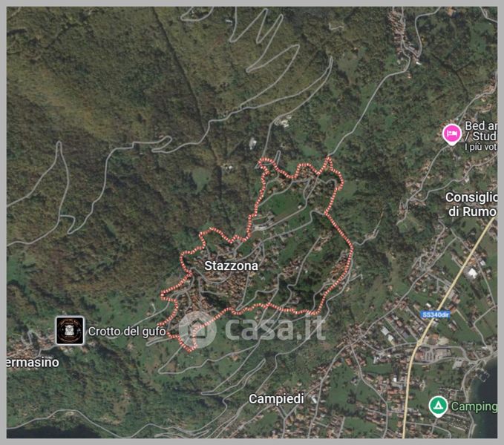
Task: Click the green meadow inside the northern boundary
Action: tap(282, 203)
